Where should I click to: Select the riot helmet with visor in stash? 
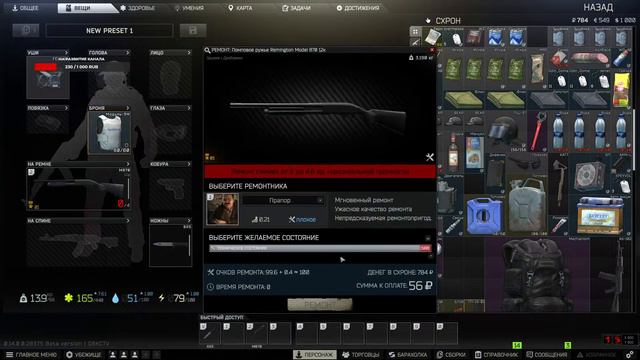point(506,131)
